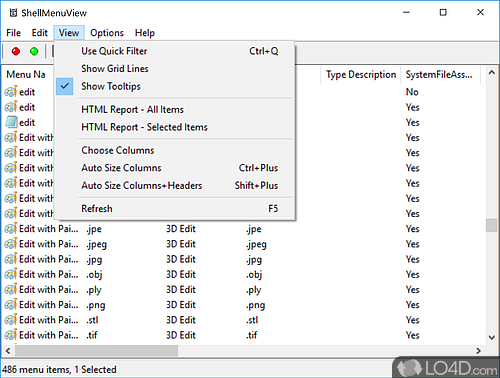Select the '.obj' extension cell
This screenshot has height=378, width=500.
94,275
